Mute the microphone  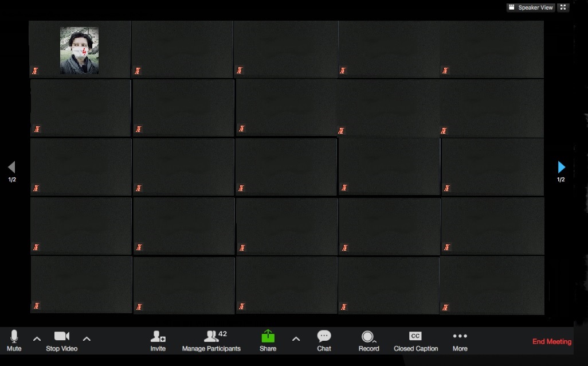pos(14,337)
